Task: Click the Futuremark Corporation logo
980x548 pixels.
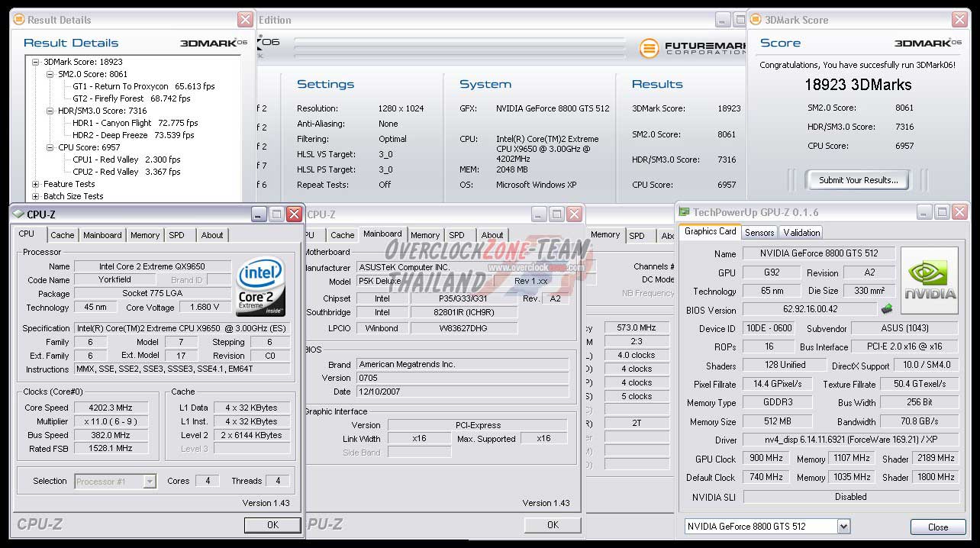Action: 693,48
